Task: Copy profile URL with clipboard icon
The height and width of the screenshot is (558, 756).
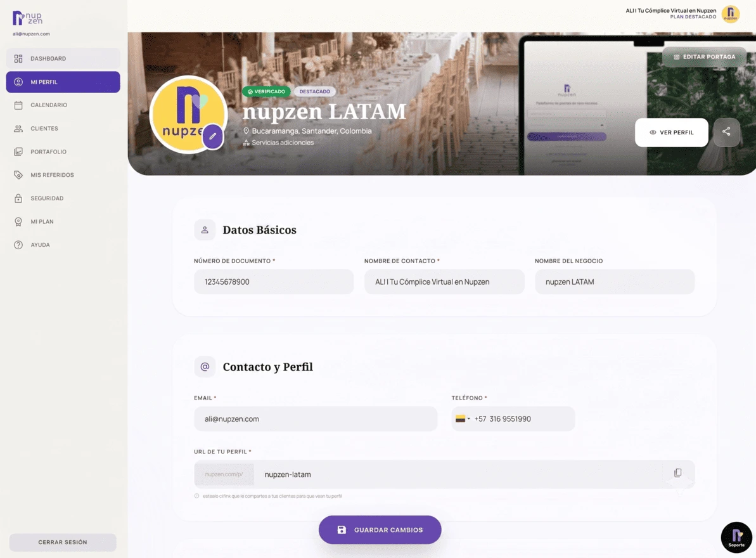Action: point(677,472)
